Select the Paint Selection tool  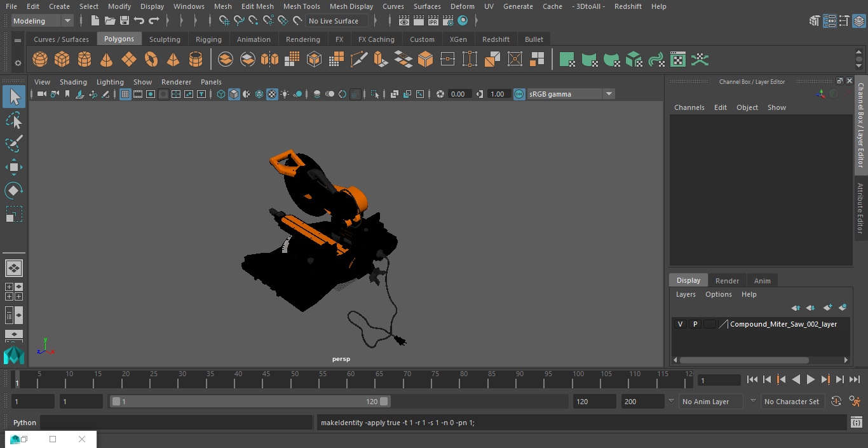[x=14, y=143]
